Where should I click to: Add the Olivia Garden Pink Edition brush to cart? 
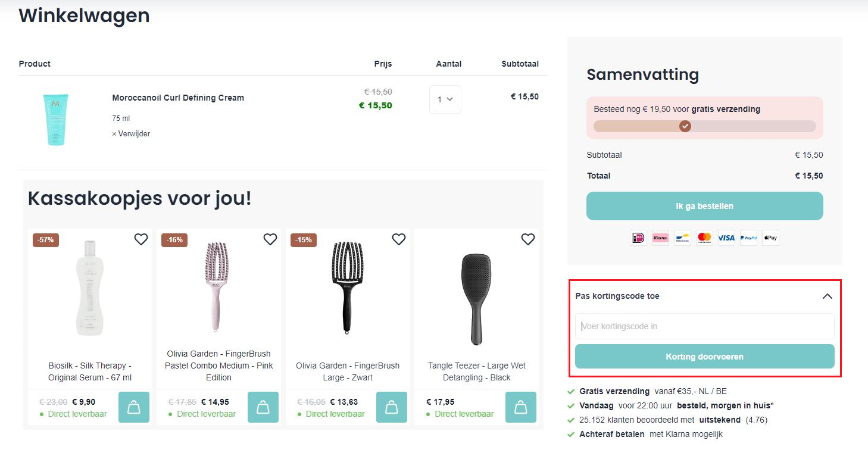click(x=263, y=407)
